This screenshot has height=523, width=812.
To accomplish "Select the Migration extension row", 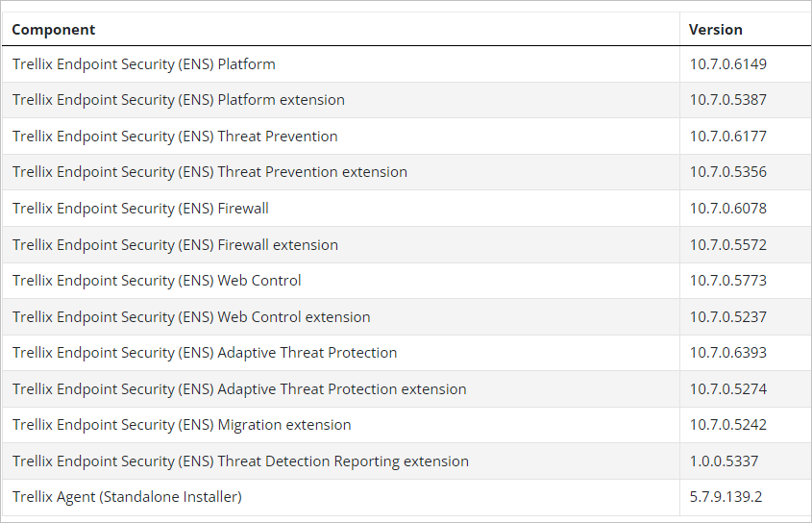I will click(406, 425).
